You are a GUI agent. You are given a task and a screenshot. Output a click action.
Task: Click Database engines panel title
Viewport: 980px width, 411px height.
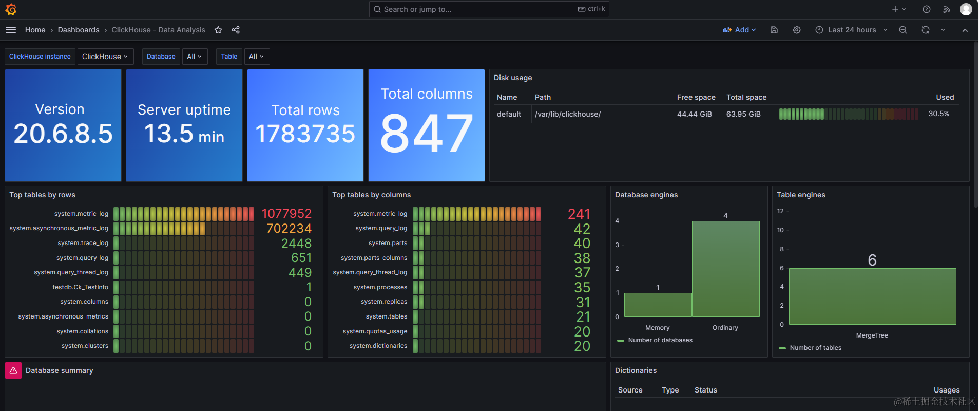click(x=646, y=195)
